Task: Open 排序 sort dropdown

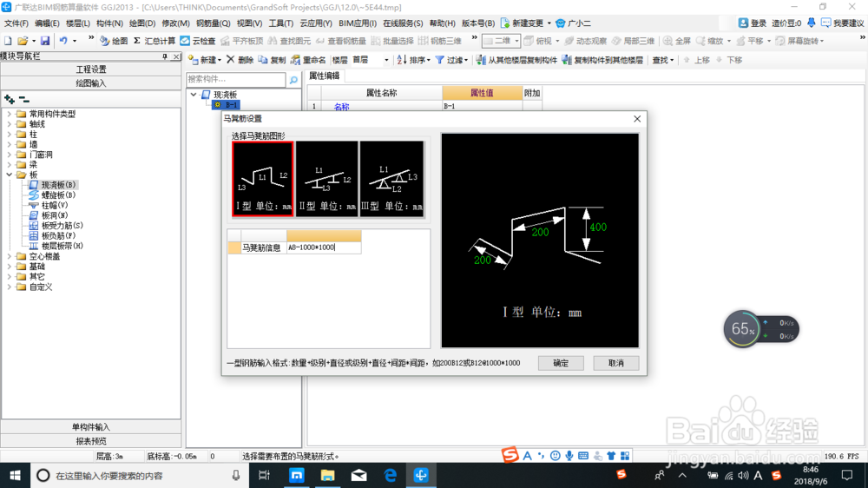Action: [x=413, y=60]
